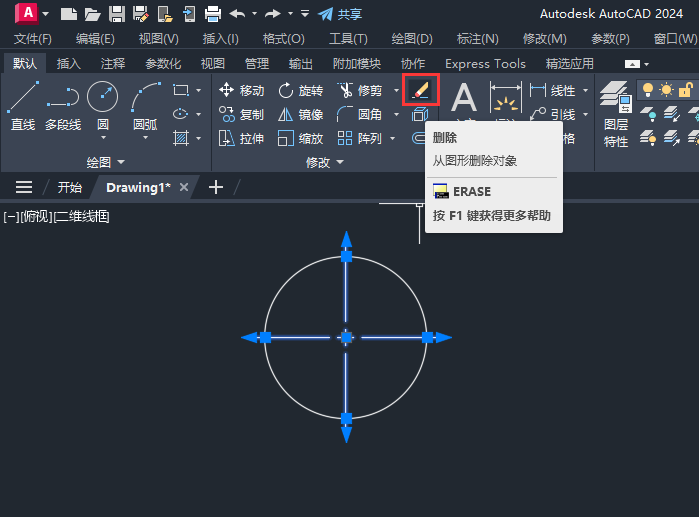Choose the Move (移动) tool
699x517 pixels.
[241, 90]
